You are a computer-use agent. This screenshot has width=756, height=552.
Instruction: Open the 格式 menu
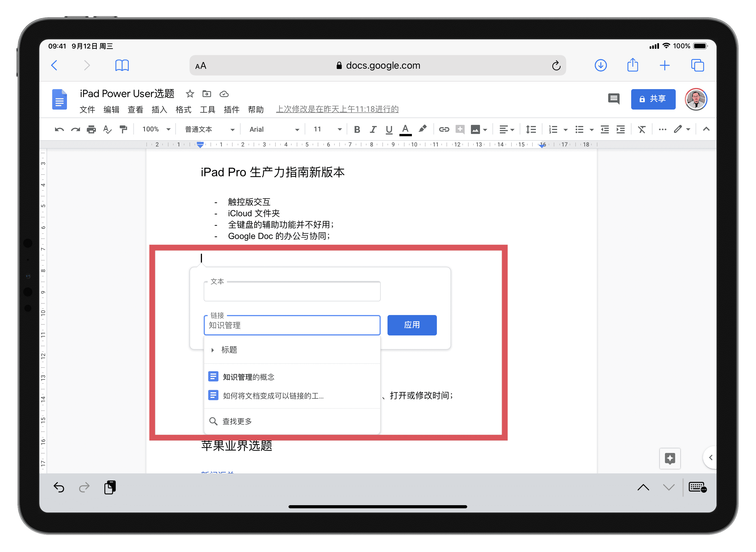(183, 109)
